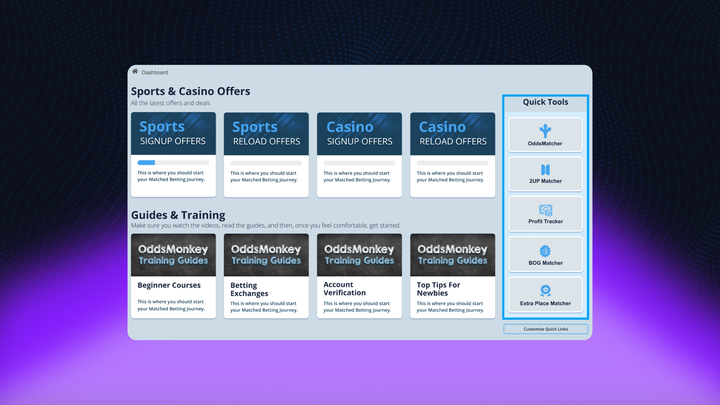Open the Top Tips For Newbies guide image

(452, 254)
